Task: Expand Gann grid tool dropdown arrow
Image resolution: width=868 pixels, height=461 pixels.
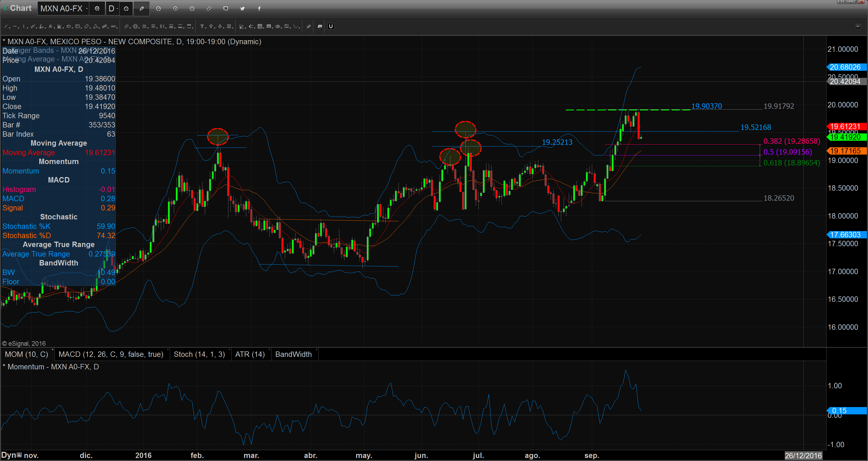Action: [263, 28]
